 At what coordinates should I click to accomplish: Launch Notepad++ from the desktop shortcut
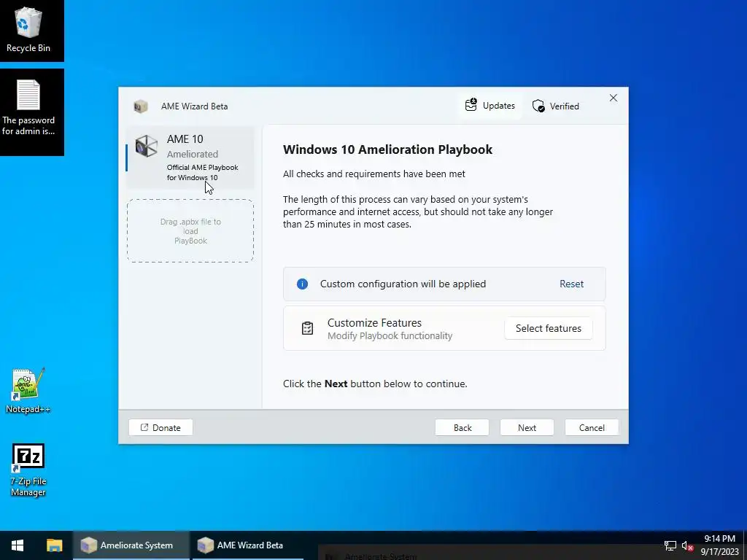tap(28, 391)
